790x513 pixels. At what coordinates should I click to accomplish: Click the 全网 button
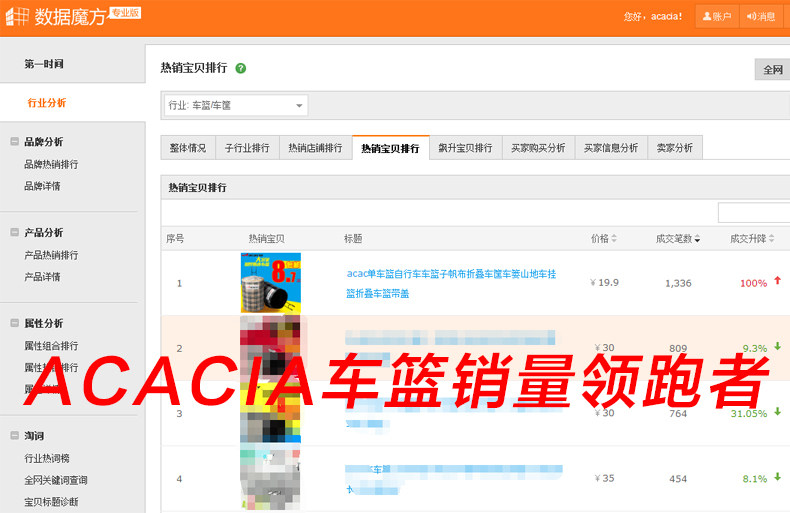point(772,70)
